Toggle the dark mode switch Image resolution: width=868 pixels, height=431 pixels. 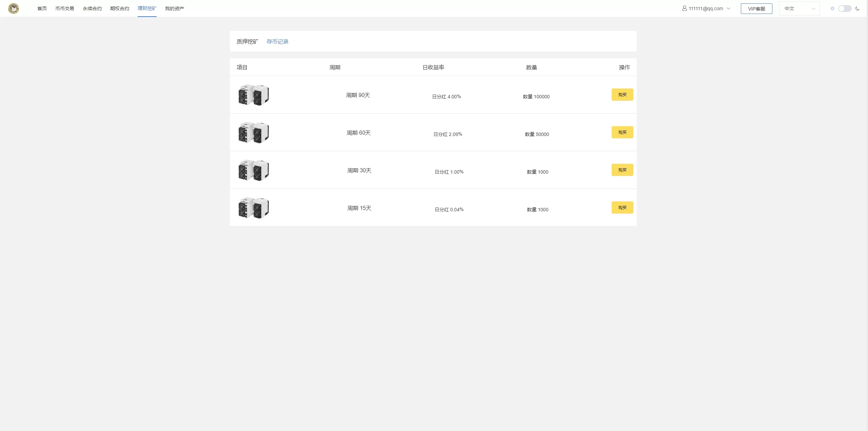(845, 8)
